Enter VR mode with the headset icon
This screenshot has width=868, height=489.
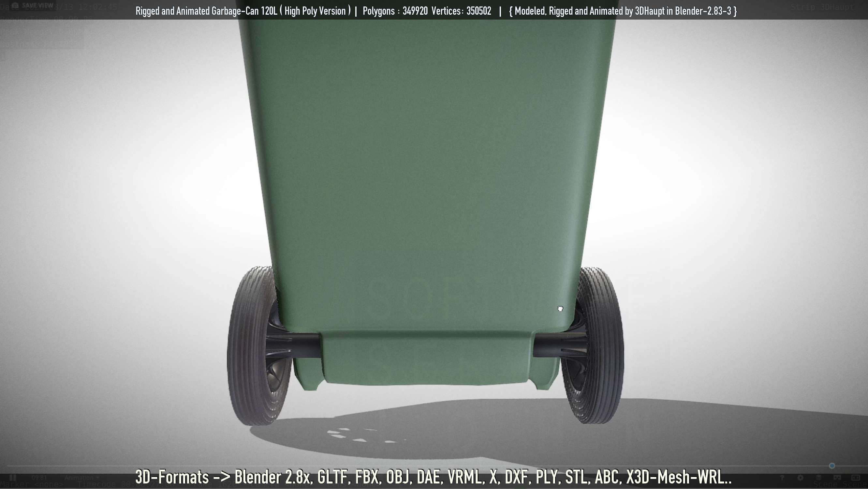(x=837, y=478)
